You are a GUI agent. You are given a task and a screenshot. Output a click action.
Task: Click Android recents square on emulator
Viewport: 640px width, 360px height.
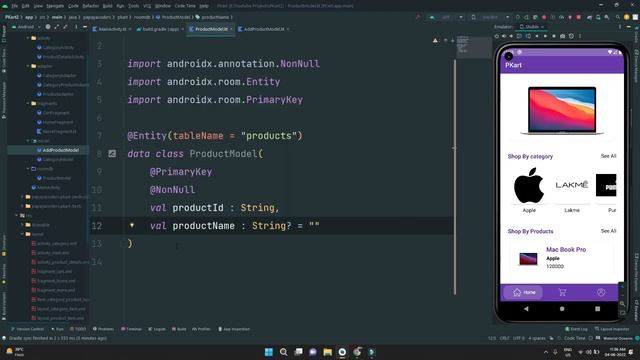598,309
